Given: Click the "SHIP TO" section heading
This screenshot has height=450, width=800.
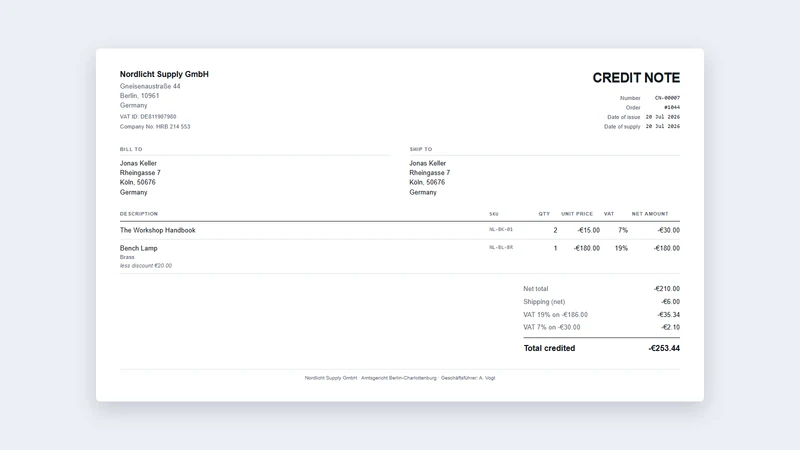Looking at the screenshot, I should click(x=420, y=149).
